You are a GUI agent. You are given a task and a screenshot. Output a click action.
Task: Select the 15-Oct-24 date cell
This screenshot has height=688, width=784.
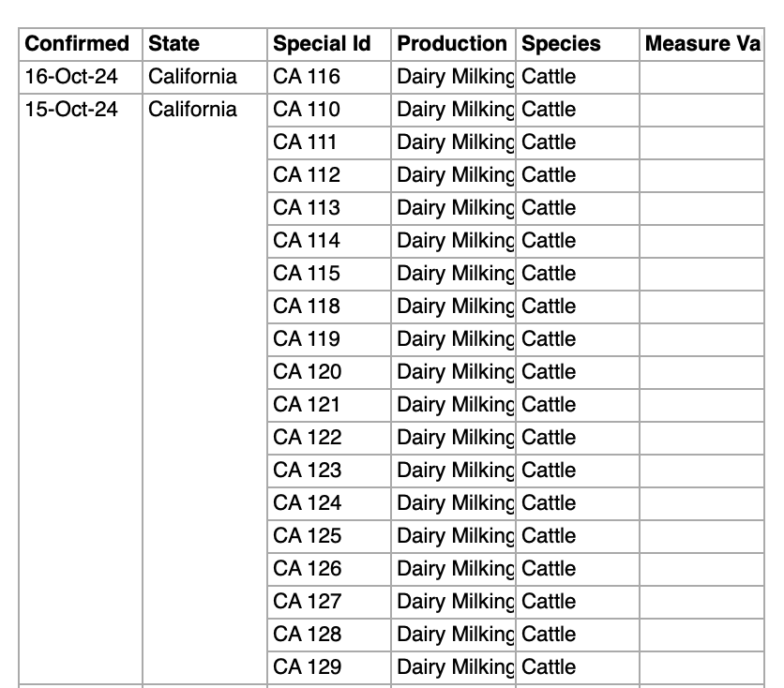click(71, 110)
